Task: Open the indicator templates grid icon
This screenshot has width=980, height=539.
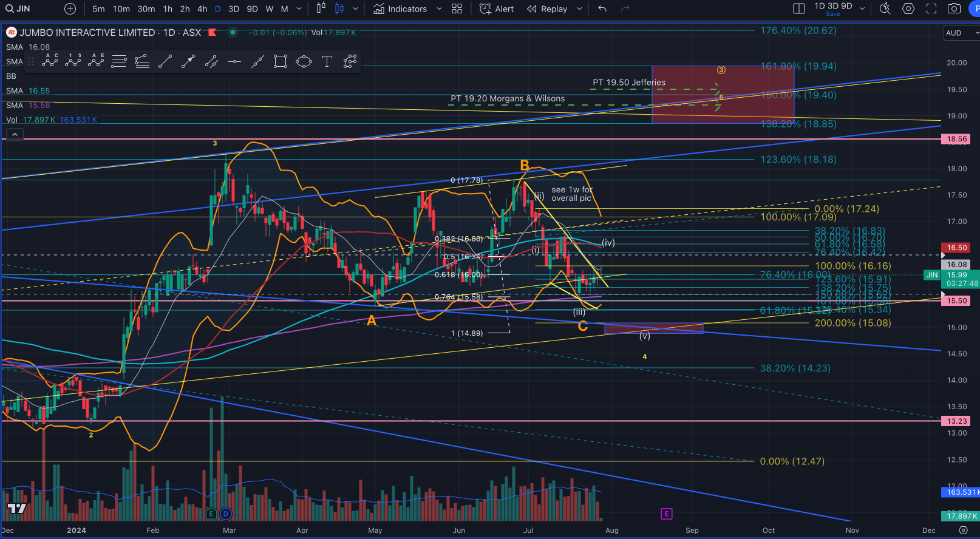Action: tap(457, 8)
